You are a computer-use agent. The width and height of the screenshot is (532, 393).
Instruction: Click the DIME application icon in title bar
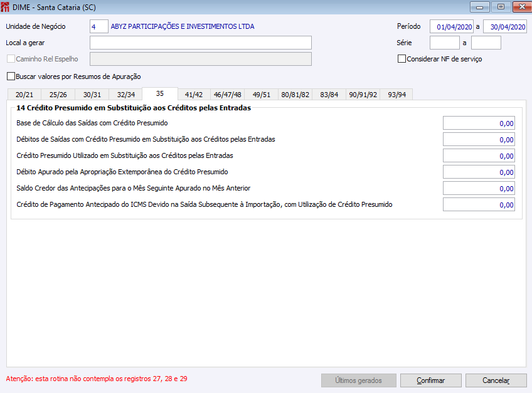pos(5,7)
